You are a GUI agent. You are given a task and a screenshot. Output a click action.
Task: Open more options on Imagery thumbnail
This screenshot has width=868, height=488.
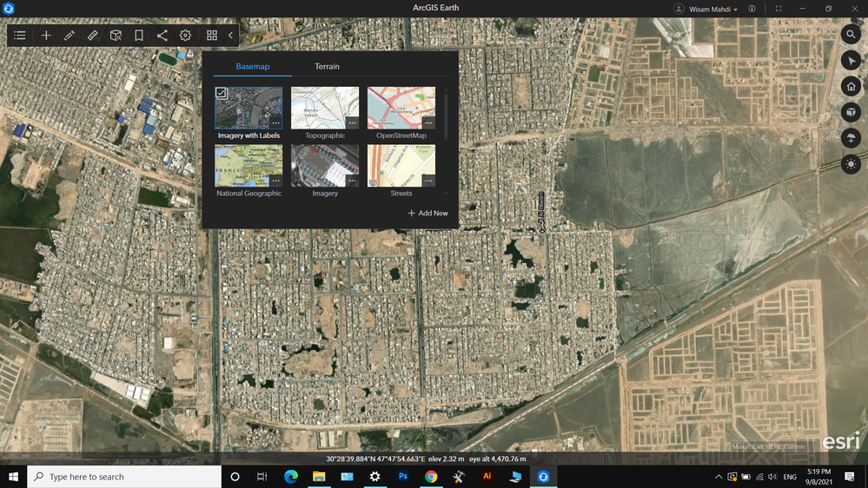pyautogui.click(x=352, y=181)
